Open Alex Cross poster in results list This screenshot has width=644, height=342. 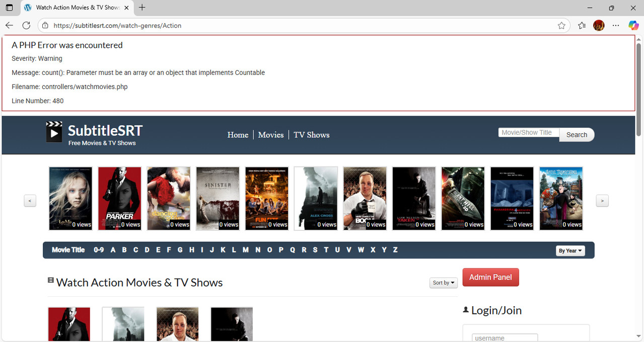[123, 324]
